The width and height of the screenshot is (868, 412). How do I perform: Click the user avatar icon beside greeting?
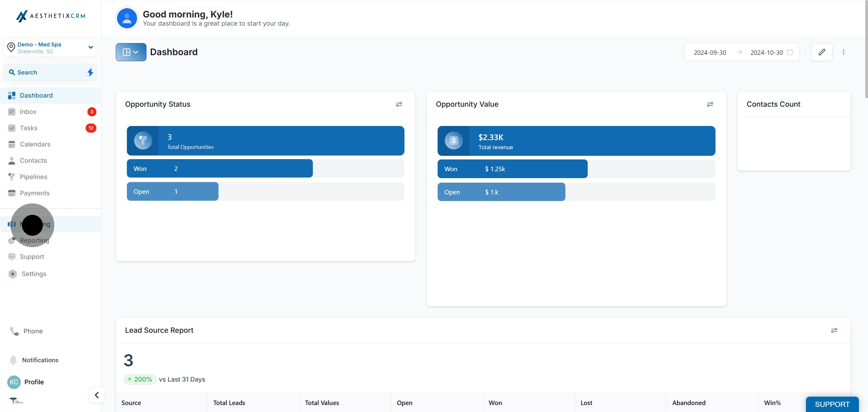point(127,18)
